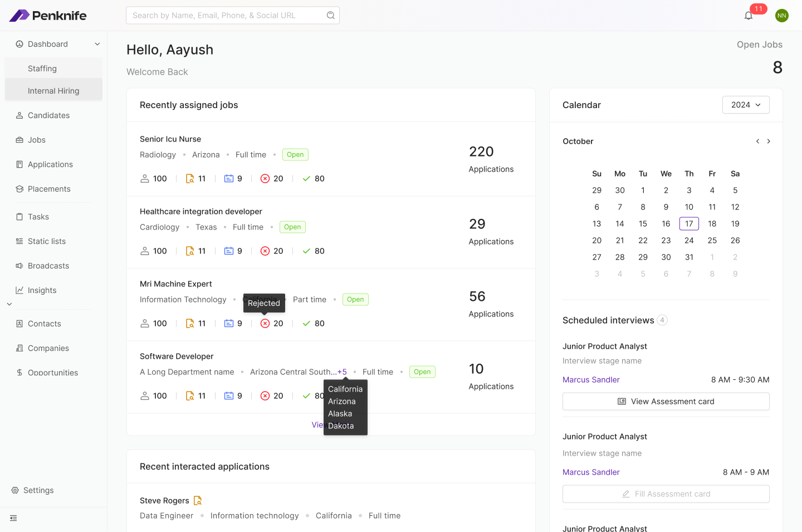This screenshot has height=532, width=802.
Task: Show Static lists
Action: pyautogui.click(x=47, y=241)
